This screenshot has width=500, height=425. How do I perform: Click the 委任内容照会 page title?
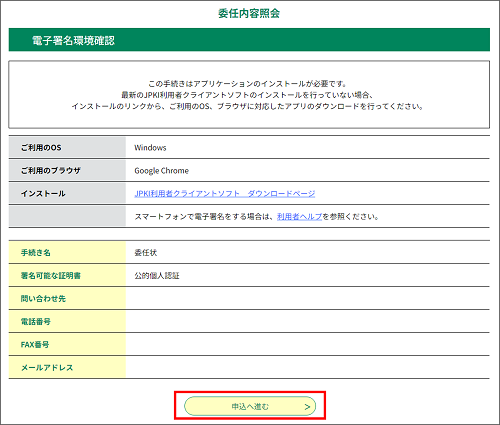pyautogui.click(x=249, y=13)
